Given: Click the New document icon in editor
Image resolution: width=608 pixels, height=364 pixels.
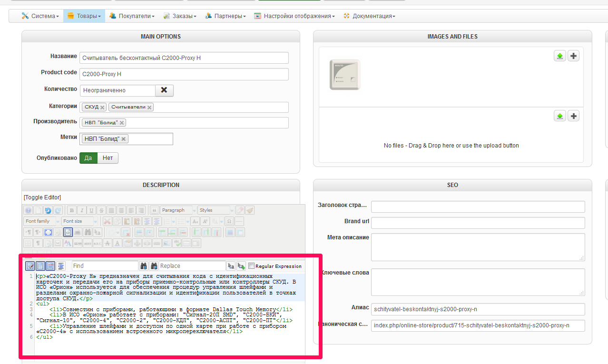Looking at the screenshot, I should click(x=38, y=210).
